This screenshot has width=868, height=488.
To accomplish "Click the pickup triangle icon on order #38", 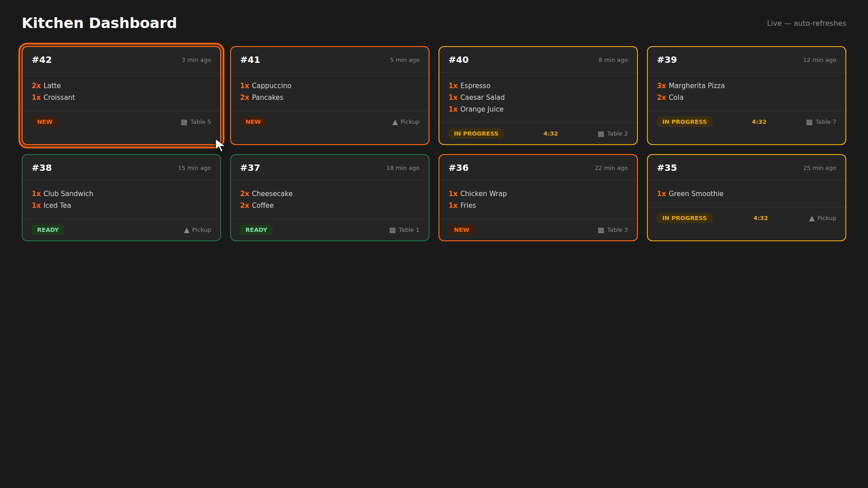I will [x=186, y=230].
